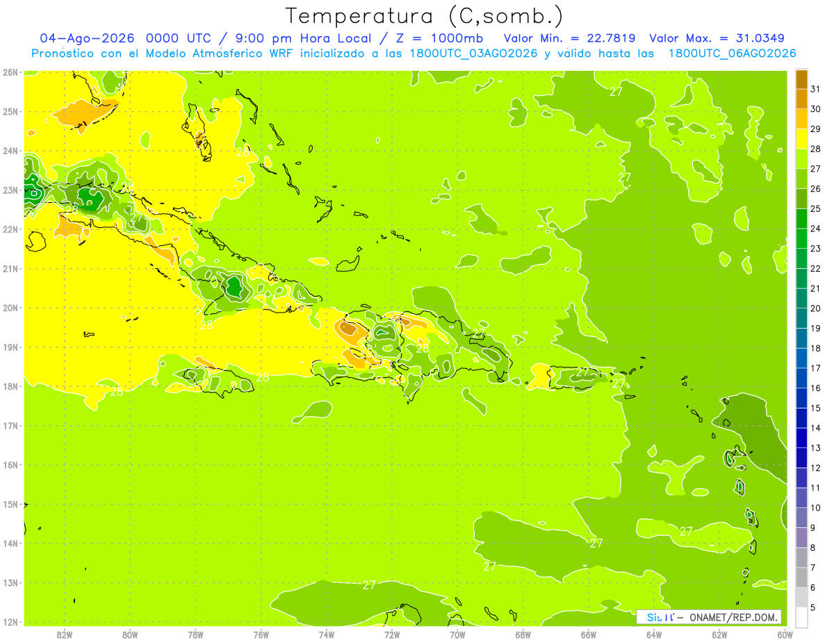This screenshot has height=644, width=834.
Task: Click longitude axis label "68W"
Action: click(x=523, y=634)
